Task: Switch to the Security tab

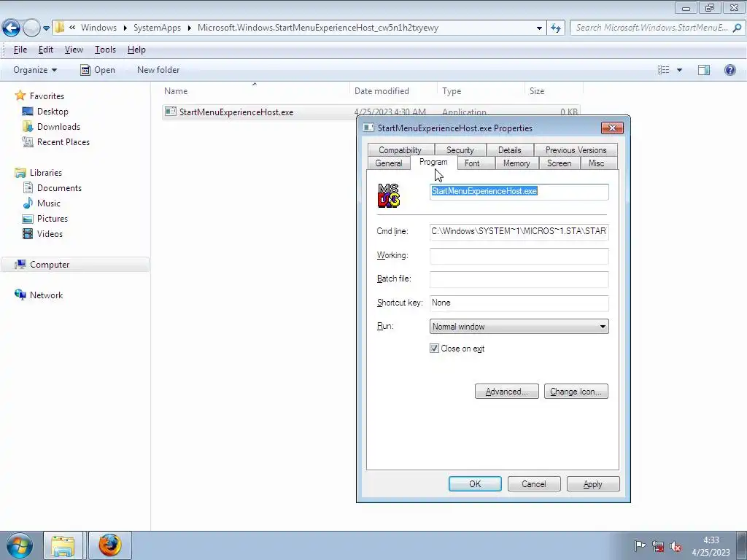Action: (x=460, y=150)
